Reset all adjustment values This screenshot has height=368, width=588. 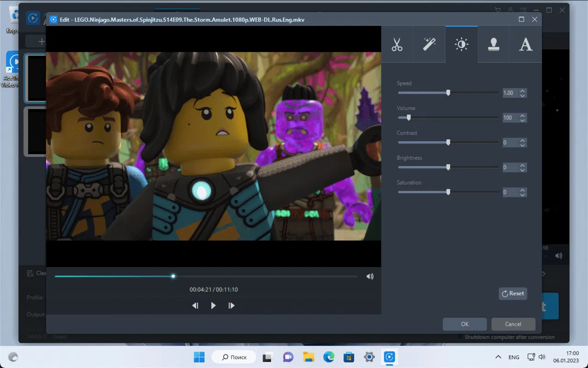tap(513, 293)
